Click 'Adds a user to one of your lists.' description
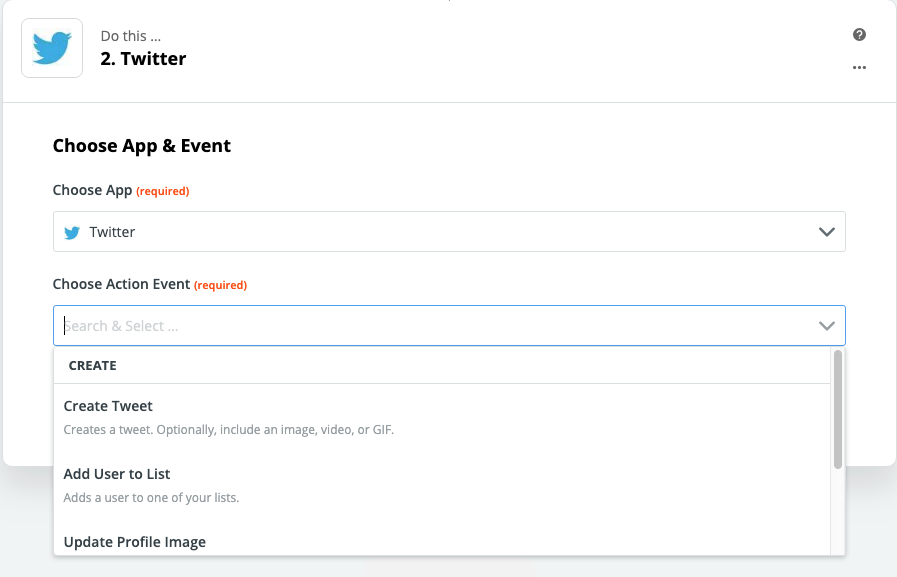Viewport: 897px width, 577px height. (x=151, y=498)
